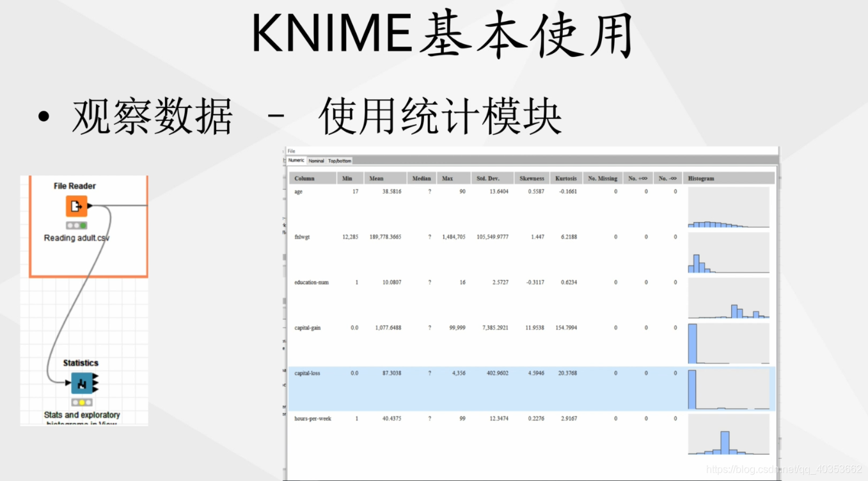Switch to the Top/bottom tab
The width and height of the screenshot is (868, 481).
coord(340,161)
